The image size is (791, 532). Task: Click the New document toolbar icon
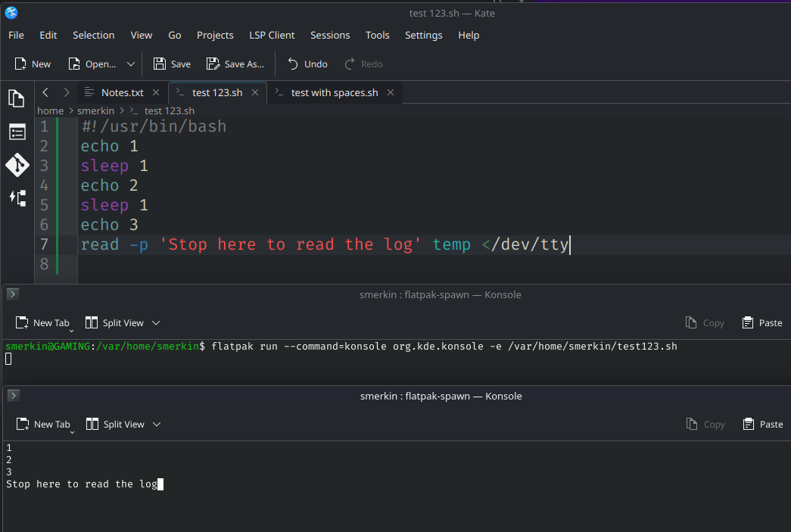coord(33,64)
